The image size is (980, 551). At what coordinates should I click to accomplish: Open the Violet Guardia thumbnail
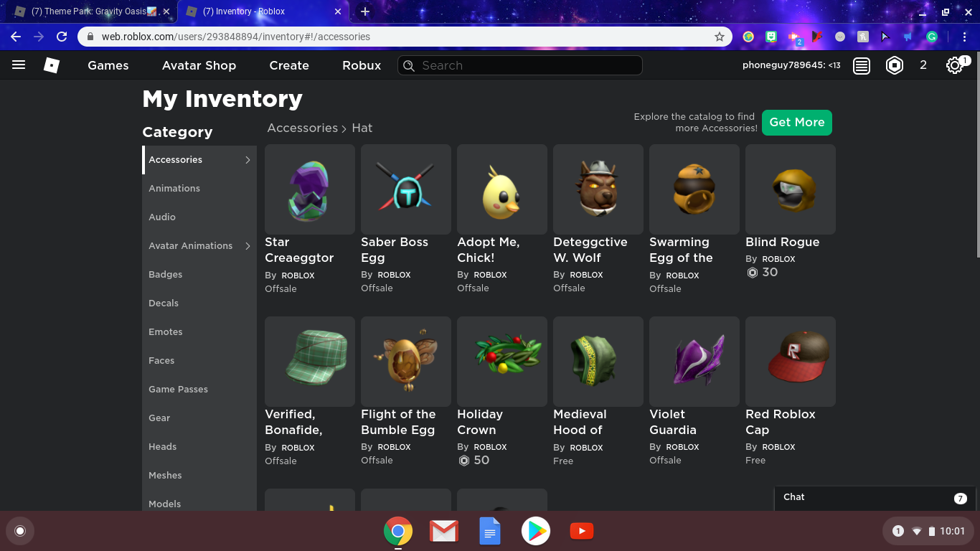694,362
